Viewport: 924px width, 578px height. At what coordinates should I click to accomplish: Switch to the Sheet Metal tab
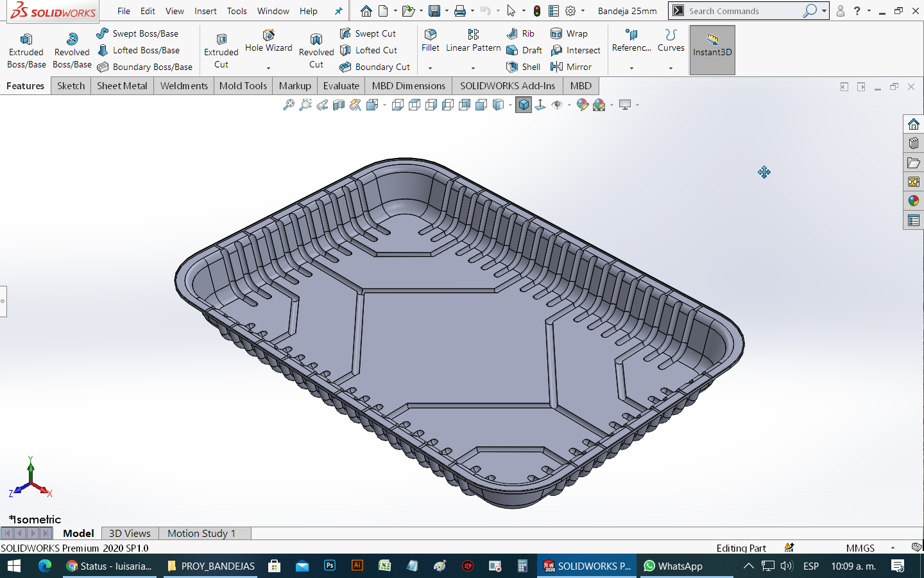point(122,85)
